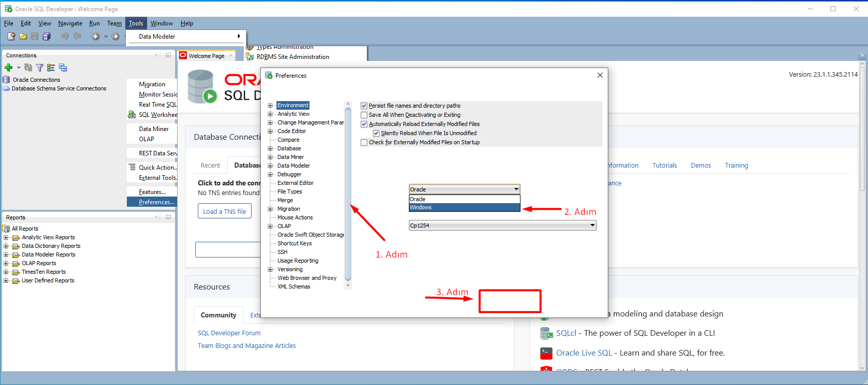868x385 pixels.
Task: Expand the Code Editor preferences node
Action: click(x=270, y=131)
